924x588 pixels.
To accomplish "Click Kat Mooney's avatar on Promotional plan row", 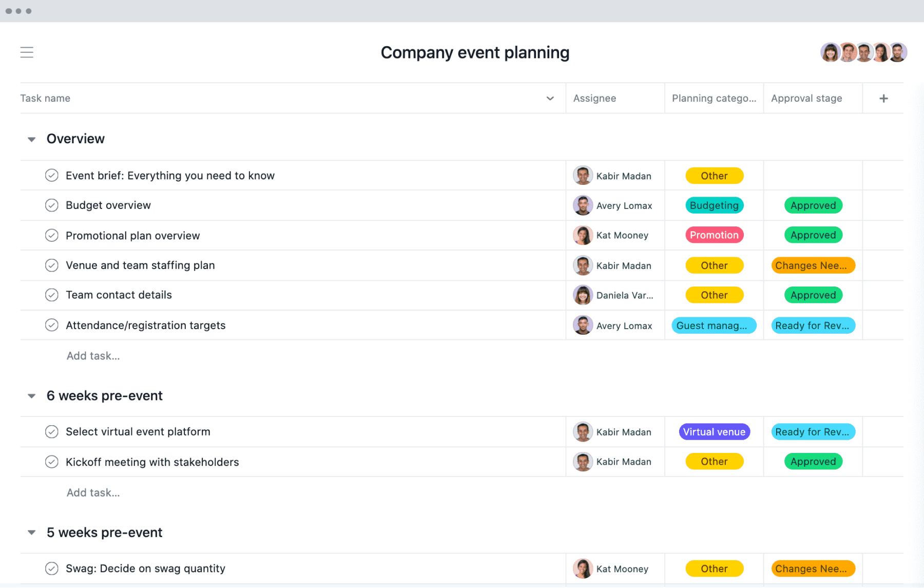I will [583, 236].
